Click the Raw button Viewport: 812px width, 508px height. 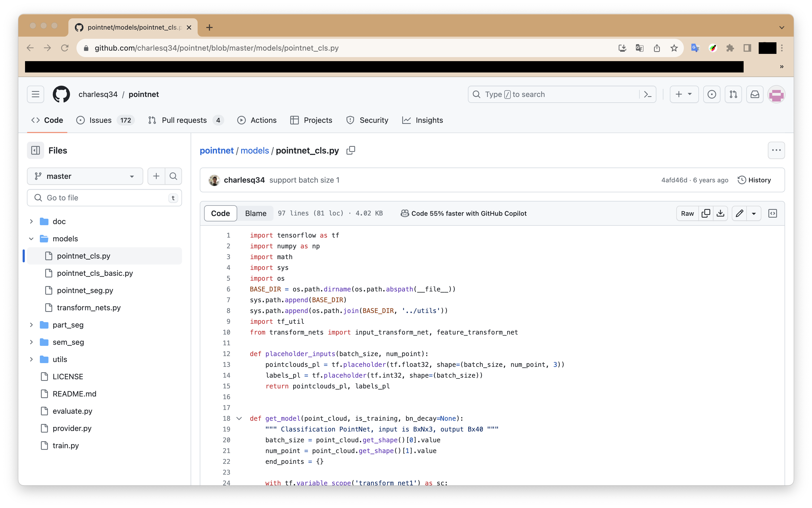coord(687,213)
